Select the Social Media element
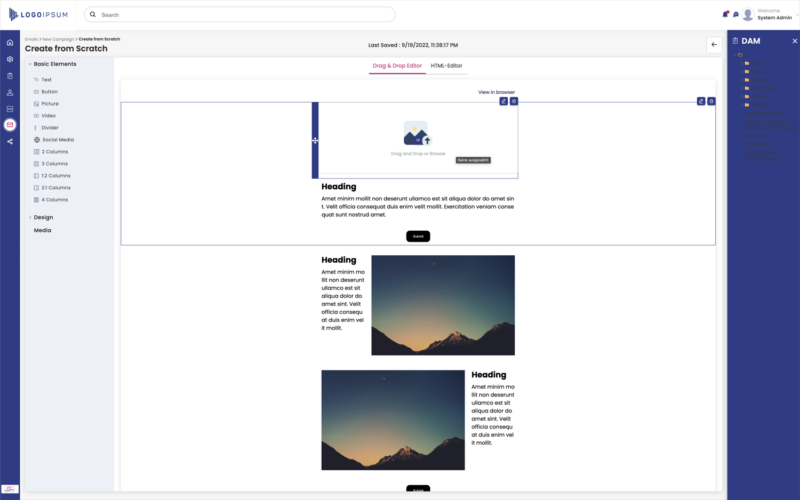 click(x=57, y=140)
